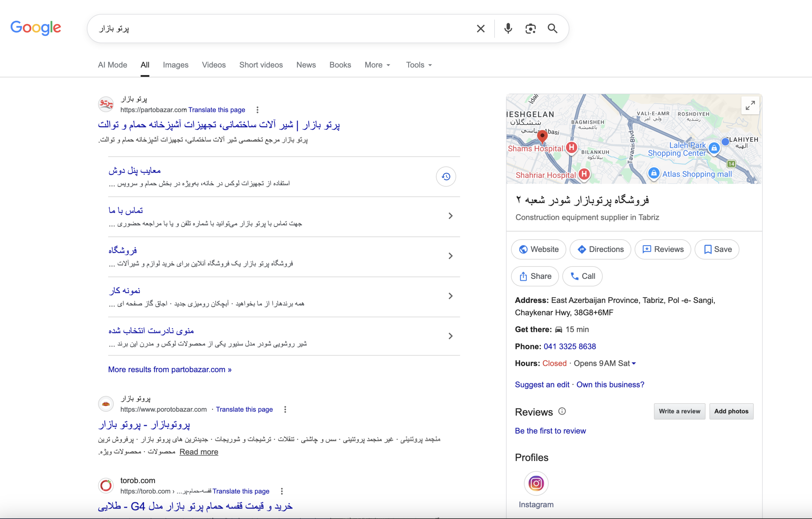Click the Website button in business panel

tap(539, 250)
